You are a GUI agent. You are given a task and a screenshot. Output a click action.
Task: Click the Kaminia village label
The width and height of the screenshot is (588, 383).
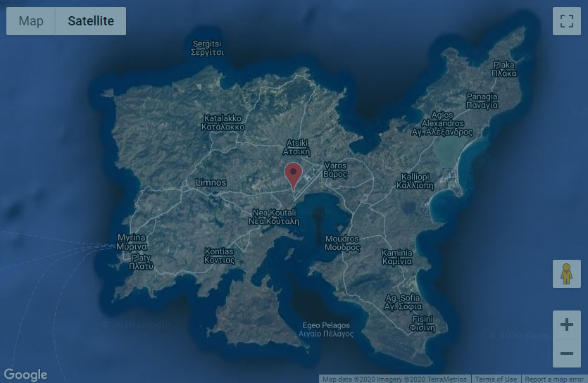coord(396,257)
